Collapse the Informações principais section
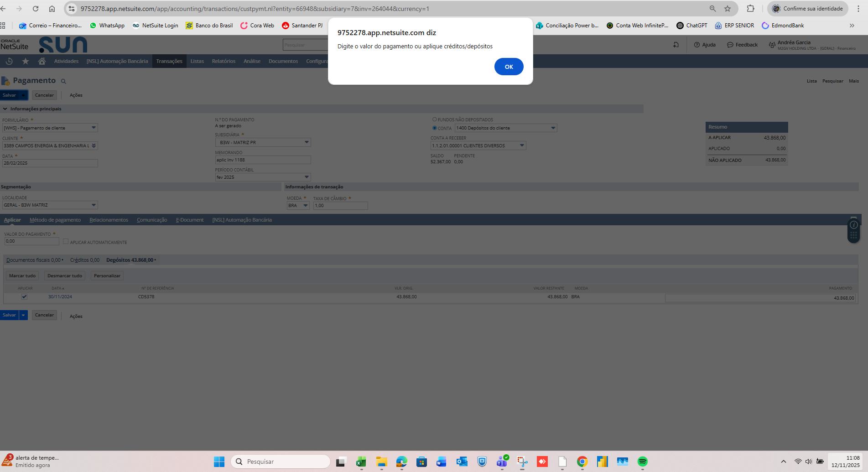 point(5,109)
